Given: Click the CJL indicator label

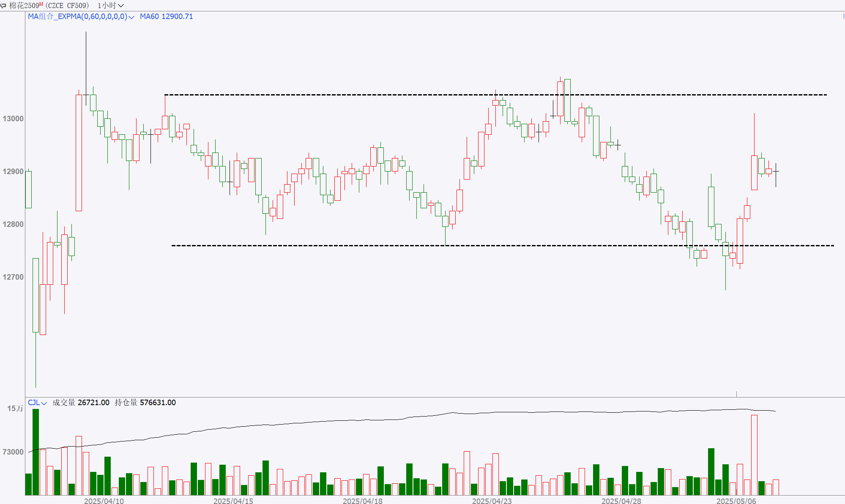Looking at the screenshot, I should 34,403.
